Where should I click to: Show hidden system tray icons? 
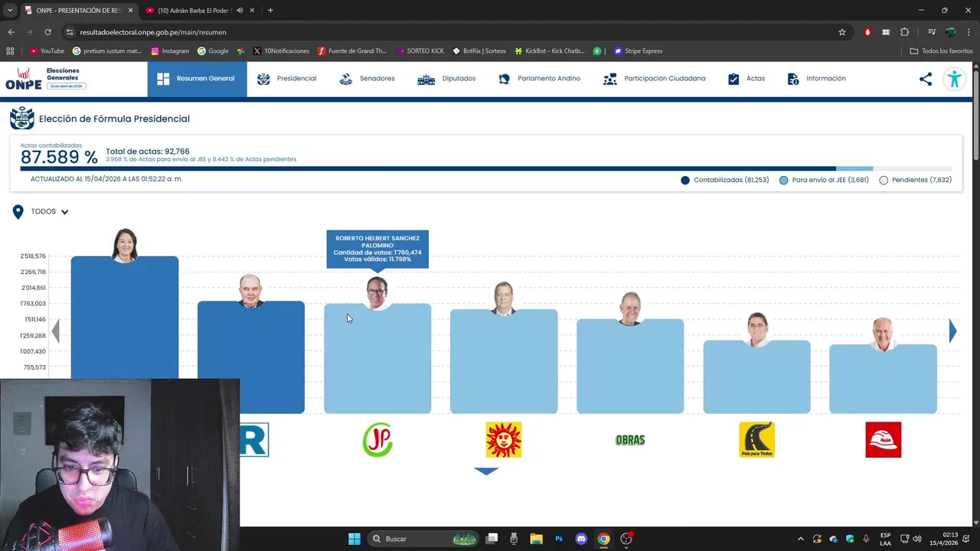(801, 539)
